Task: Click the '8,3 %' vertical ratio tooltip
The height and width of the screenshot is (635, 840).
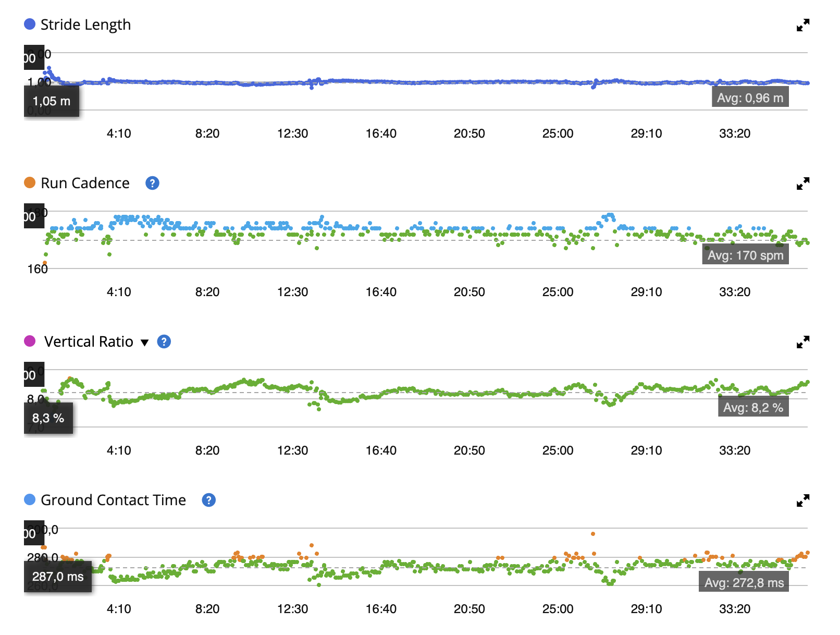Action: pyautogui.click(x=48, y=418)
